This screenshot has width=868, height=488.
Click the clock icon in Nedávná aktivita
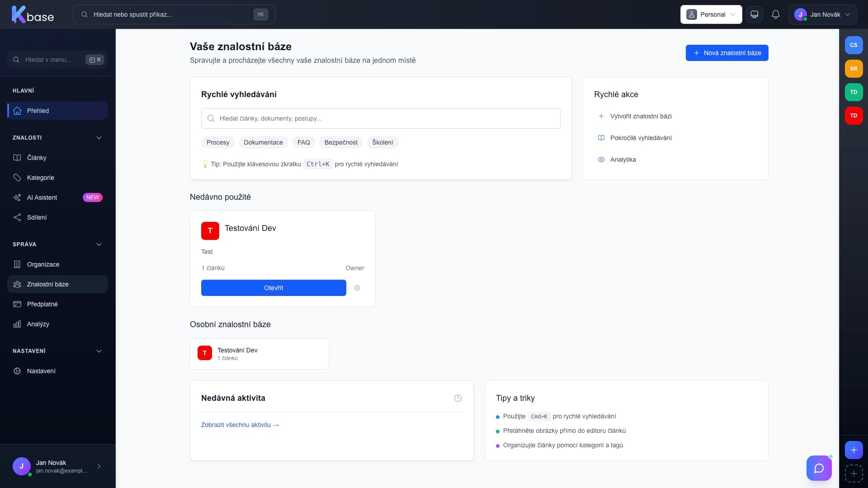[x=458, y=398]
